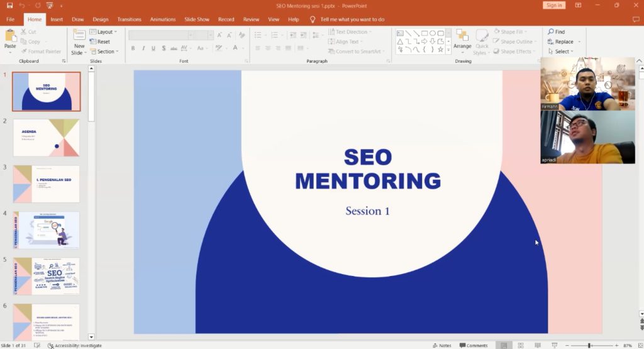Toggle Italic formatting
This screenshot has height=349, width=644.
point(143,48)
